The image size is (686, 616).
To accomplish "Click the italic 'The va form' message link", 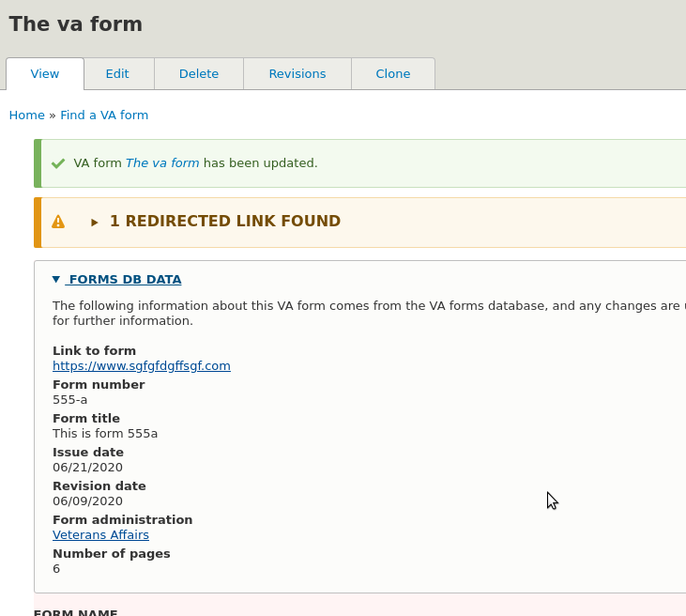I will 162,162.
